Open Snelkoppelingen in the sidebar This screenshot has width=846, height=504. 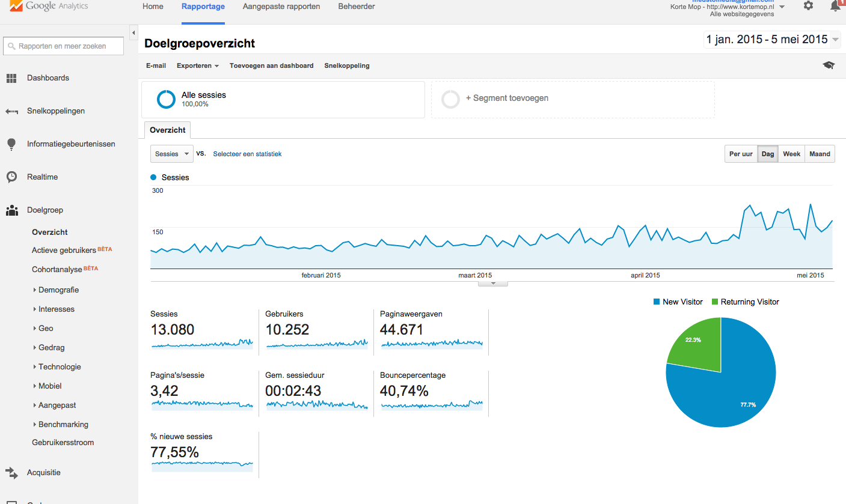pyautogui.click(x=56, y=111)
